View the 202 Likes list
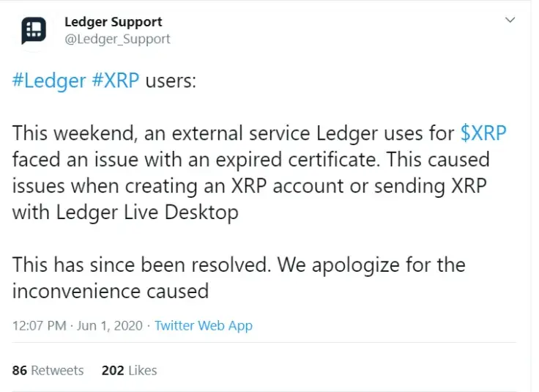539x392 pixels. pyautogui.click(x=129, y=370)
